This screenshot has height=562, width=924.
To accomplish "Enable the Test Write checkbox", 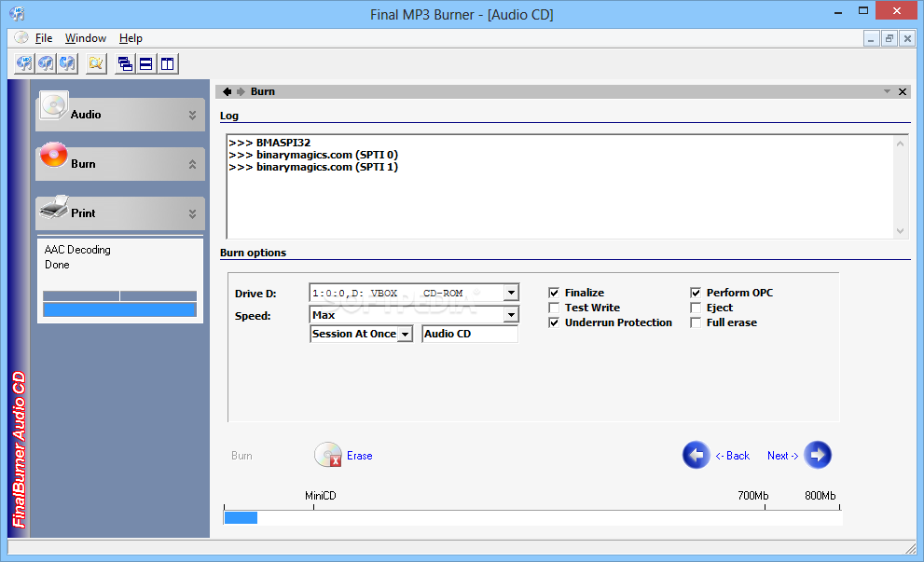I will (x=553, y=308).
